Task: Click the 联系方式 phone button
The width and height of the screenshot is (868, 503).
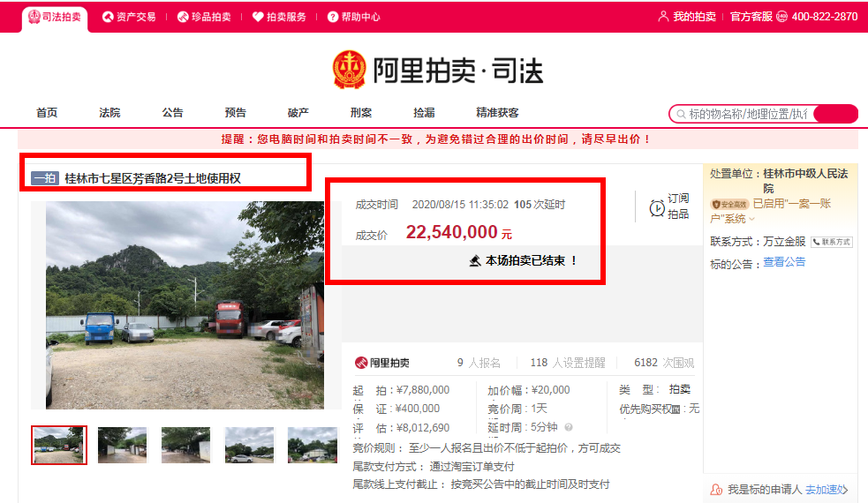Action: coord(832,242)
